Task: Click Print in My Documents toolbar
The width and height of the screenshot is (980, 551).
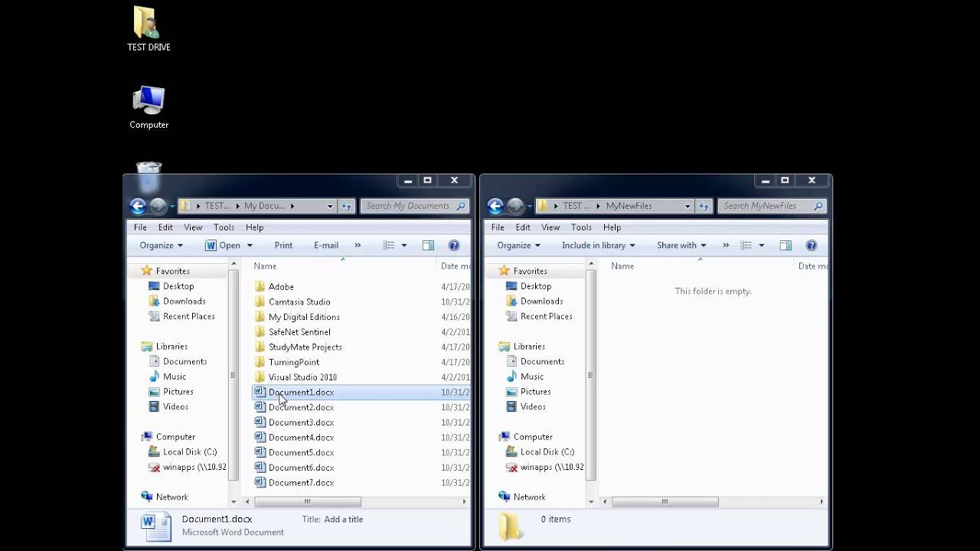Action: (283, 246)
